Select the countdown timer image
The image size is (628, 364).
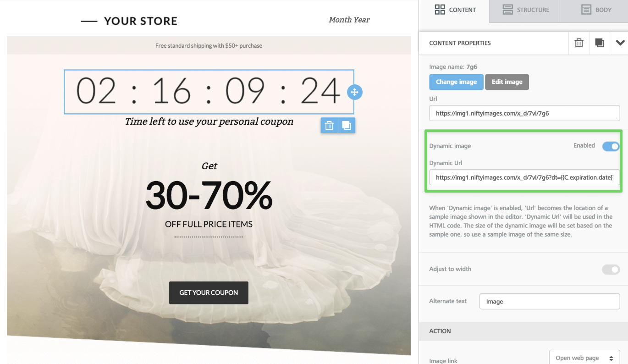pos(209,92)
